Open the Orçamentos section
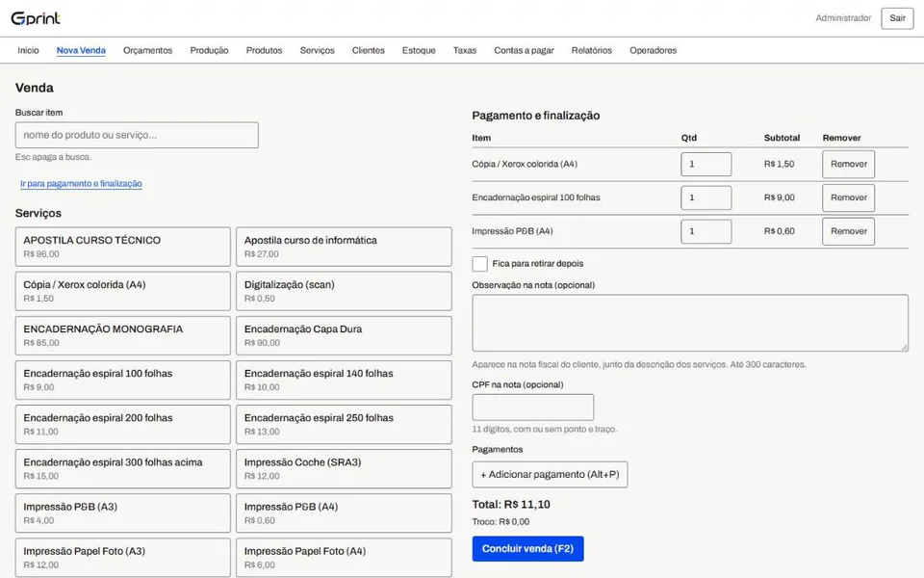Image resolution: width=924 pixels, height=578 pixels. point(148,51)
